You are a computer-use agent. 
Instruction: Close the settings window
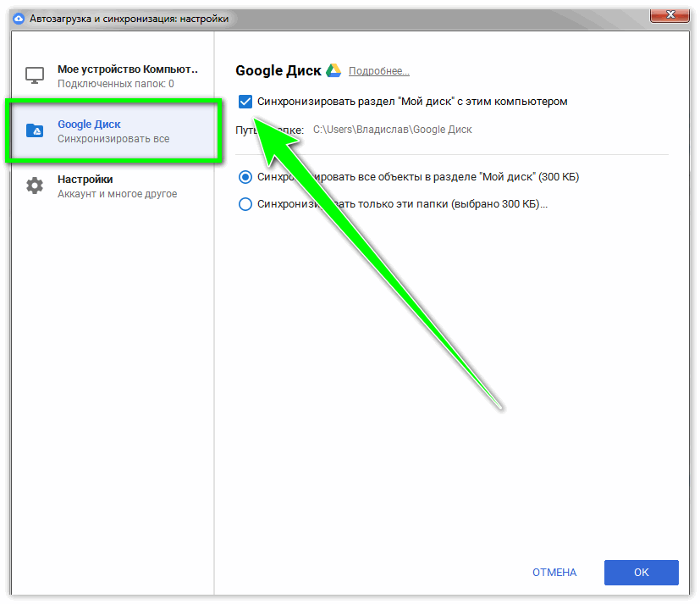[x=670, y=14]
